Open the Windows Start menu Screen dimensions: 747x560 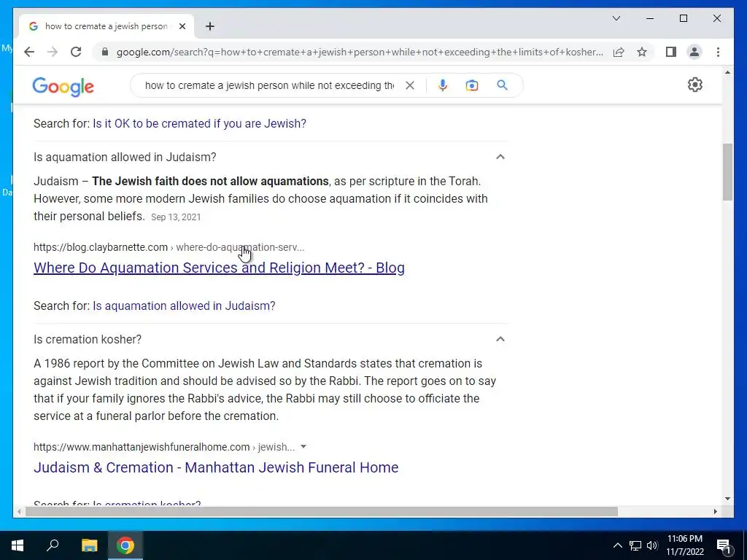[18, 545]
